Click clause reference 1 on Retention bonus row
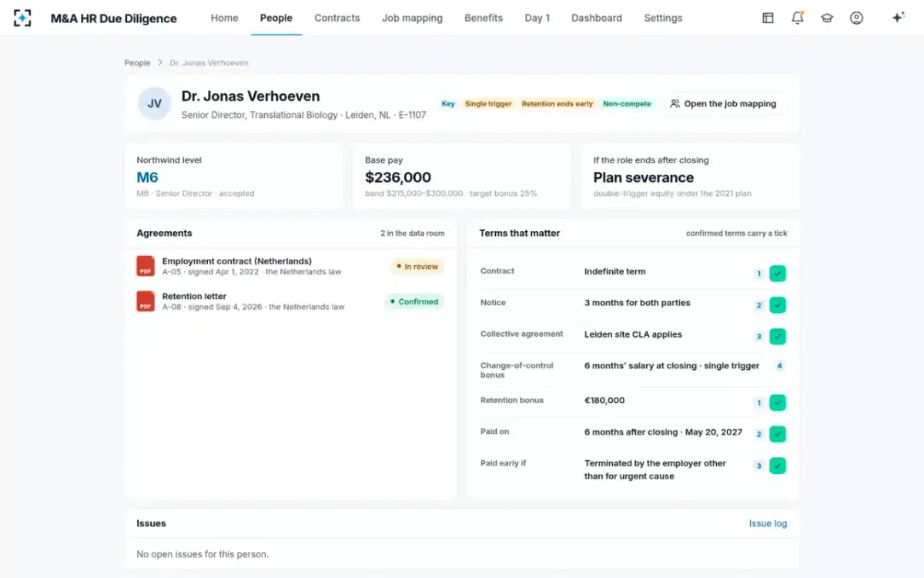The width and height of the screenshot is (924, 578). pos(758,402)
